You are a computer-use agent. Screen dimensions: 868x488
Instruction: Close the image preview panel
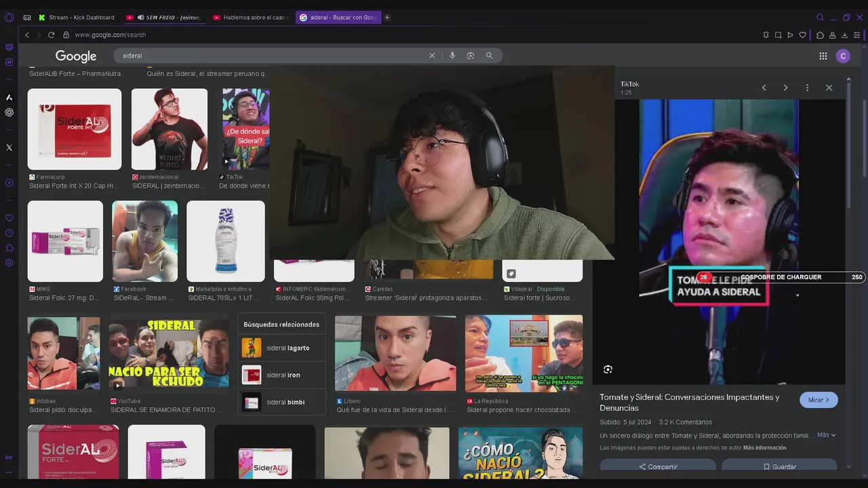point(829,87)
